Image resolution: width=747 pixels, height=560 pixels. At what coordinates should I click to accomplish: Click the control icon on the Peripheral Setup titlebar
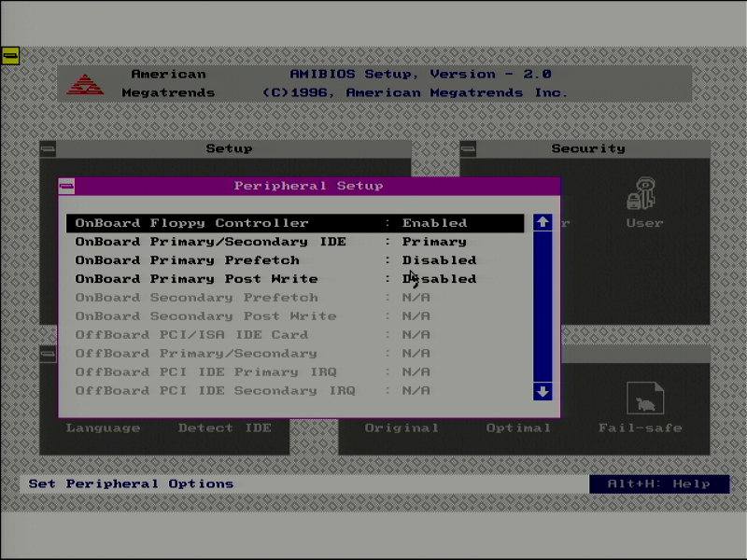pos(66,186)
